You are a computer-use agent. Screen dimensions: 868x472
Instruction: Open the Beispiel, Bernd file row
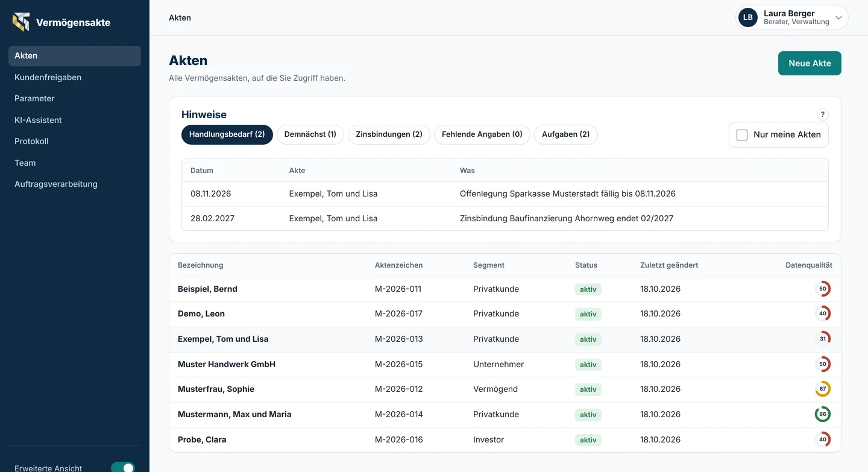(505, 289)
